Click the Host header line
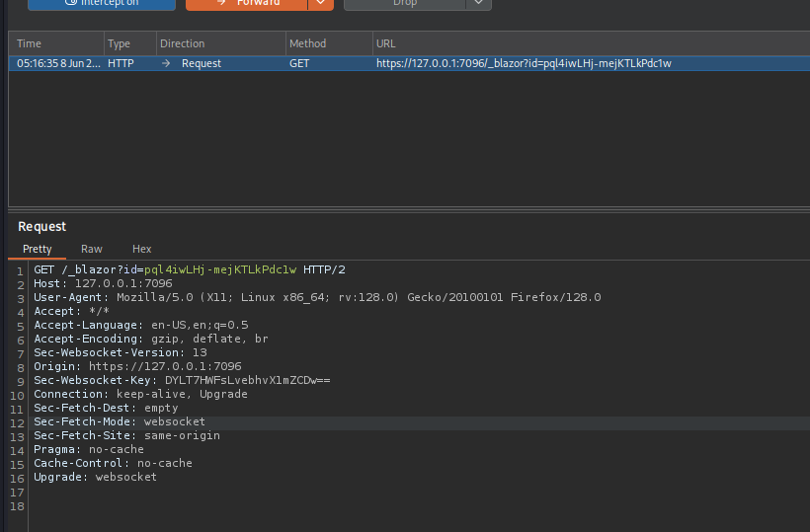This screenshot has width=810, height=532. tap(103, 284)
